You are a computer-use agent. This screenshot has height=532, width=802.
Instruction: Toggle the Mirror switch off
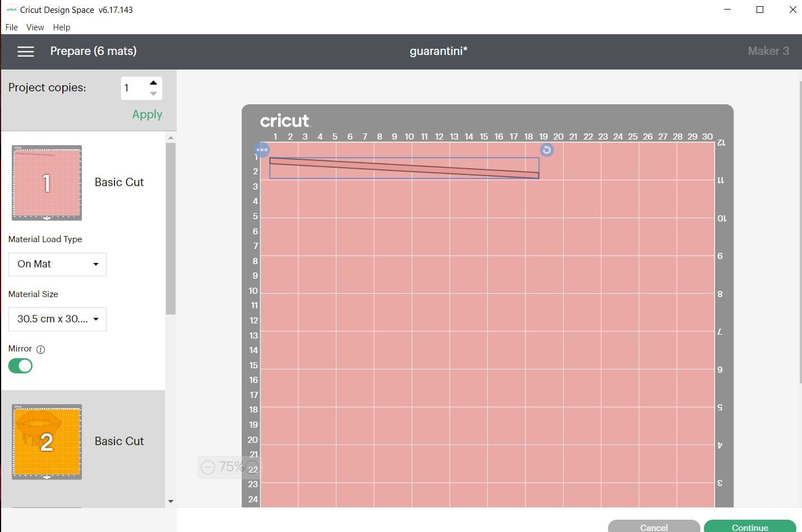[20, 366]
